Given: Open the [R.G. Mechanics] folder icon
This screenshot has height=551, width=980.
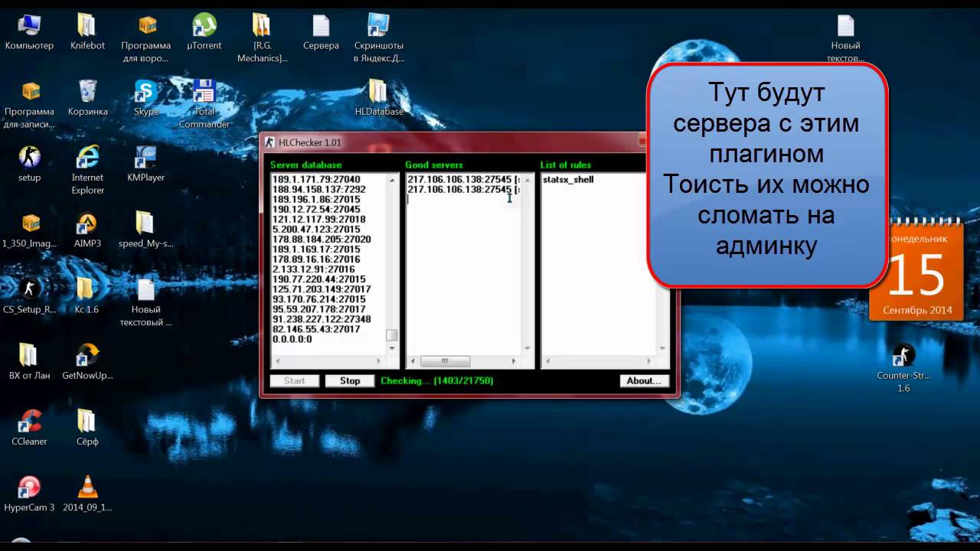Looking at the screenshot, I should point(262,38).
